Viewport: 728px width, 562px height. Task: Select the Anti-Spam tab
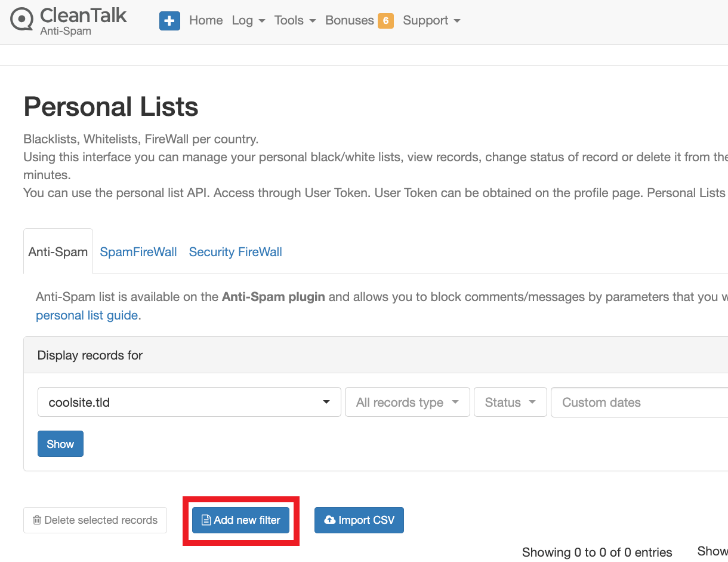tap(58, 251)
